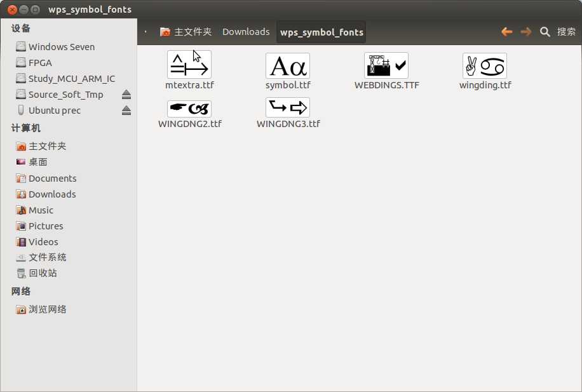Image resolution: width=582 pixels, height=392 pixels.
Task: Expand the path bar left arrow
Action: 145,32
